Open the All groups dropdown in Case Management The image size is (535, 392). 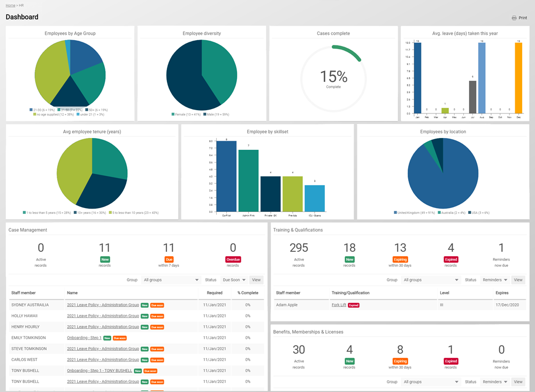(x=170, y=280)
